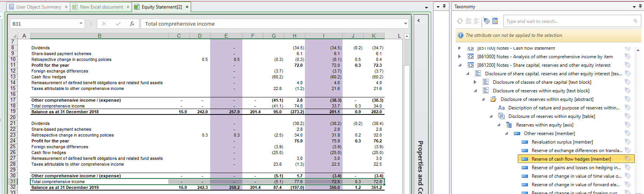Expand Disclosure of classes of share capital node
The height and width of the screenshot is (194, 644).
click(x=475, y=82)
